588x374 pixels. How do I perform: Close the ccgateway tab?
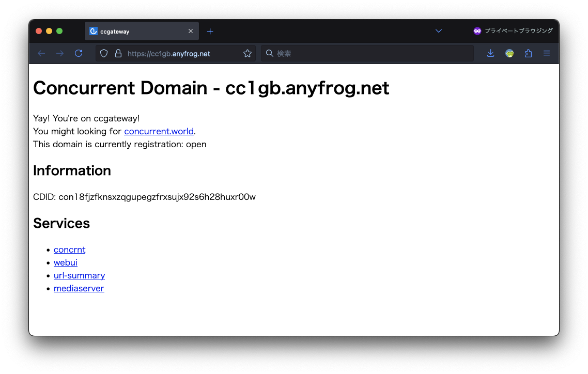(191, 31)
